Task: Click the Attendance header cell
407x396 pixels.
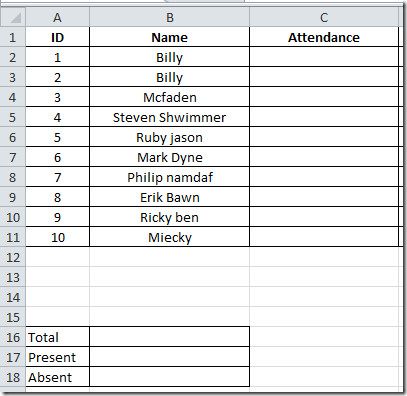Action: click(x=324, y=37)
